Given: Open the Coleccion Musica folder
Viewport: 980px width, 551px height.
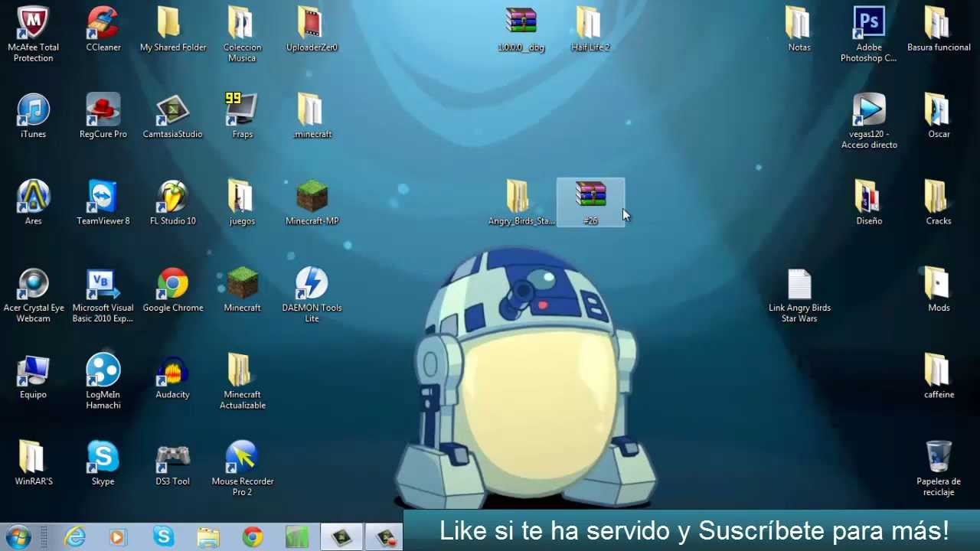Looking at the screenshot, I should tap(242, 34).
